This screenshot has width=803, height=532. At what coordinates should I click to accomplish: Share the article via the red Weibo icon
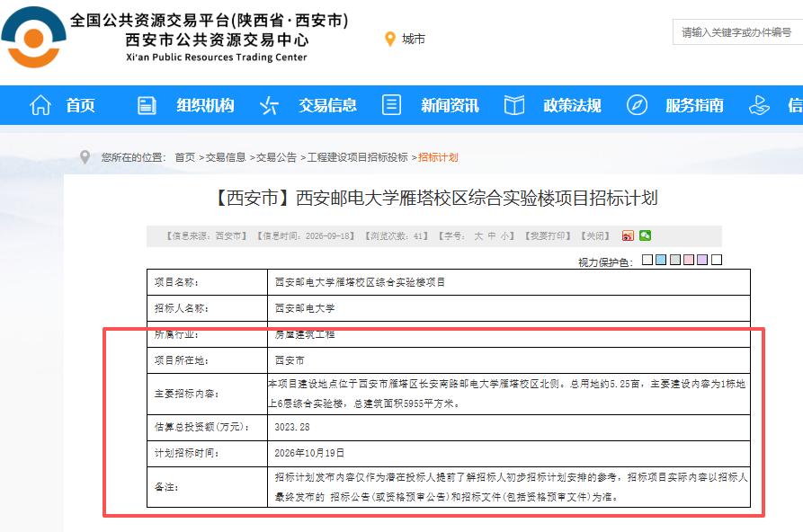tap(628, 235)
